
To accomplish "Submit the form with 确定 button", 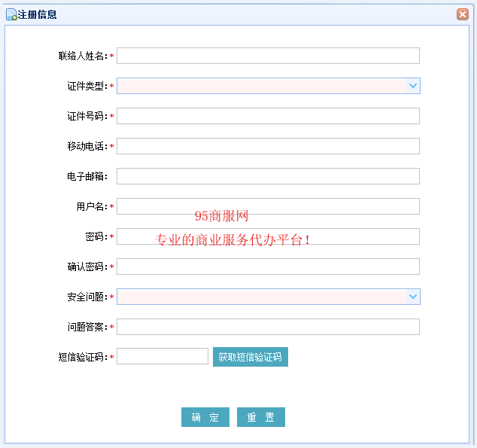I will (205, 418).
